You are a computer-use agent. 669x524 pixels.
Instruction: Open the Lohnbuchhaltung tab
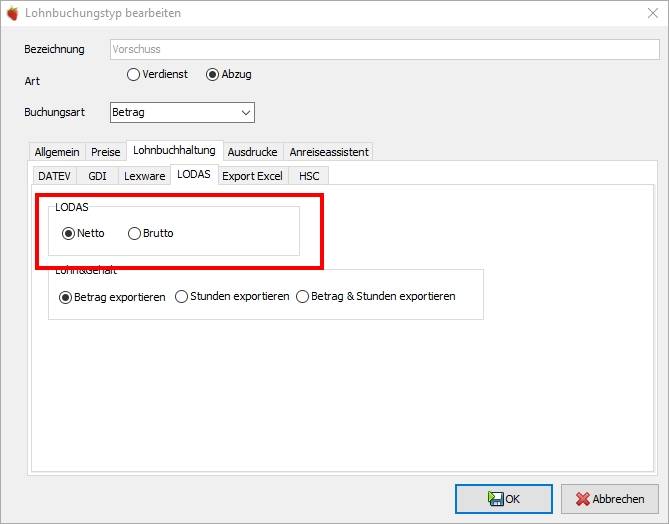pos(174,150)
